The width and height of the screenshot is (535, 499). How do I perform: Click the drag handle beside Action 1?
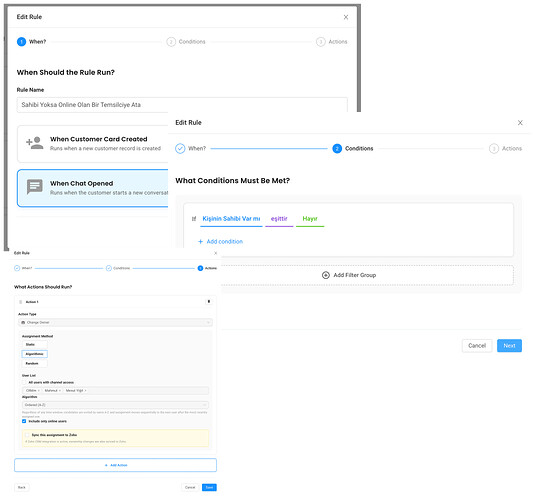click(20, 302)
